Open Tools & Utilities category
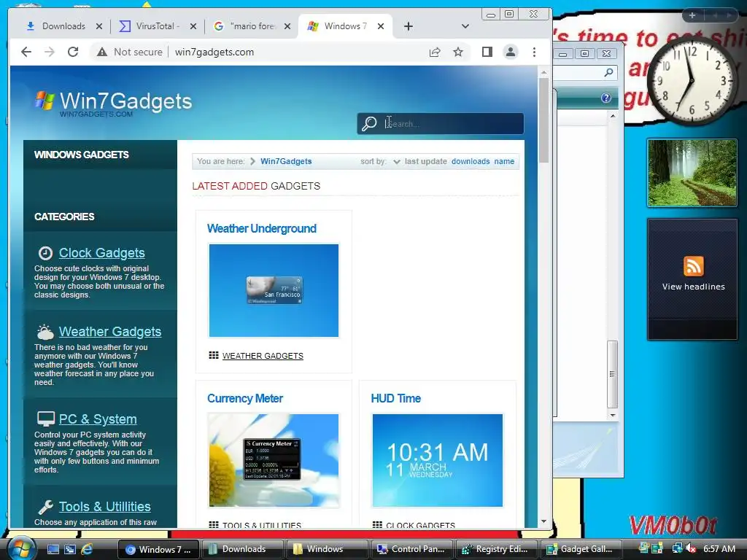Screen dimensions: 747x560 [x=105, y=507]
